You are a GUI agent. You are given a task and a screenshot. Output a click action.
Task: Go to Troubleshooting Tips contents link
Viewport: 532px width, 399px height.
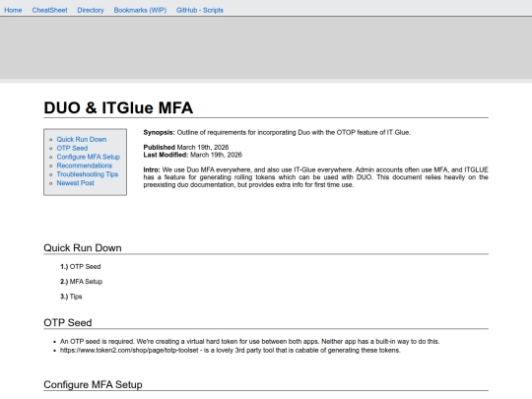88,174
